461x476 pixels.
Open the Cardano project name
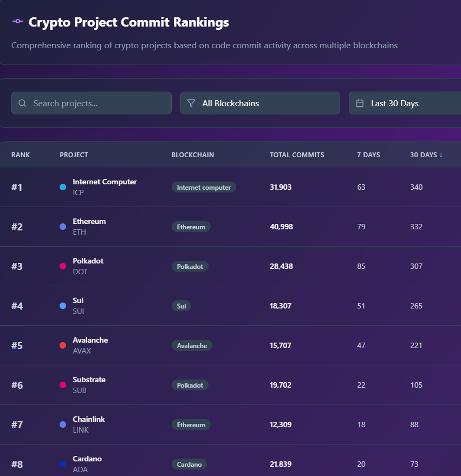87,459
